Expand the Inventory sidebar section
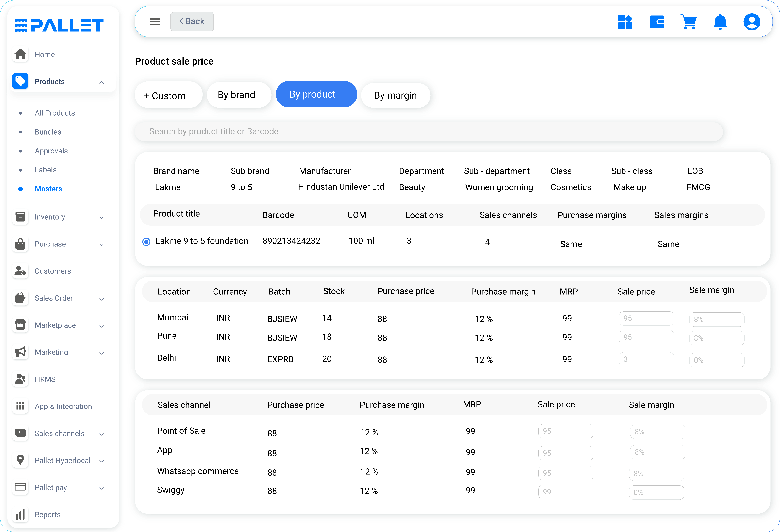This screenshot has height=532, width=780. pyautogui.click(x=101, y=218)
